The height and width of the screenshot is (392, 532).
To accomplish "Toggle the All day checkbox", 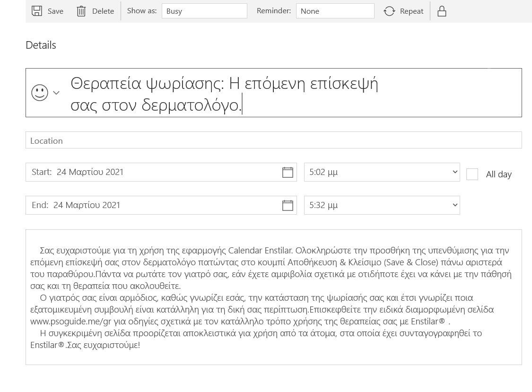I will click(472, 174).
